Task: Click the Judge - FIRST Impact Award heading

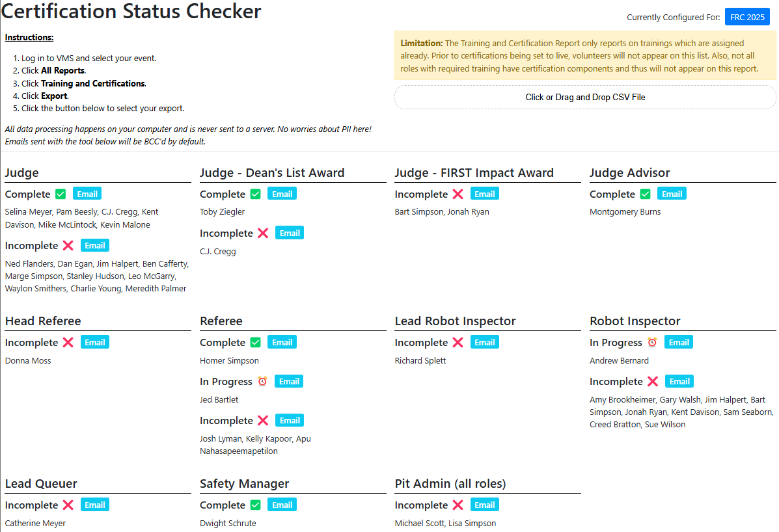Action: pos(474,173)
